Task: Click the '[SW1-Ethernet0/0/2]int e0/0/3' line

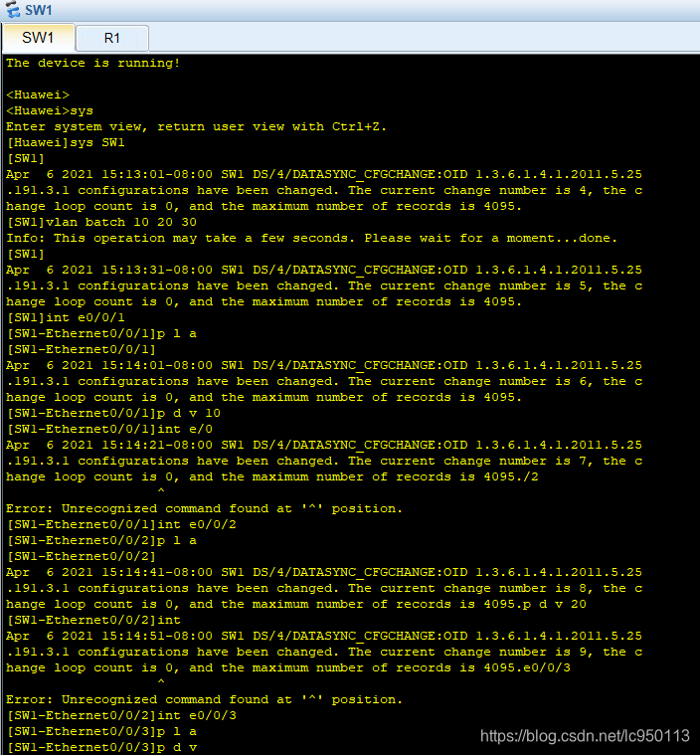Action: click(121, 715)
